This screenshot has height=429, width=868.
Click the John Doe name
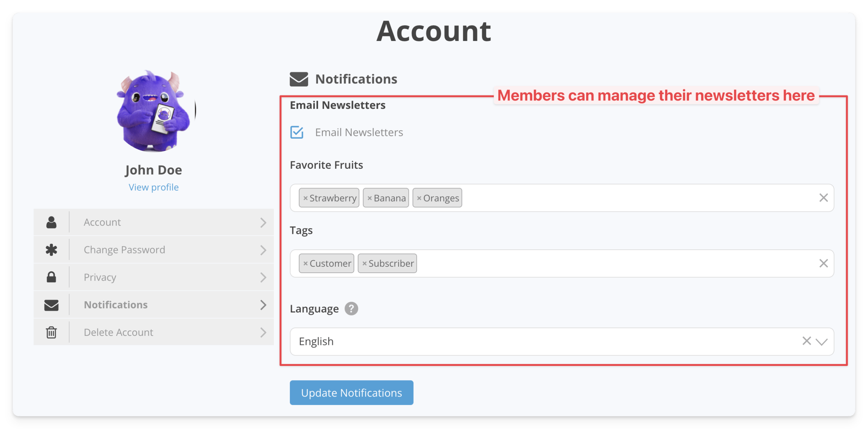(154, 170)
